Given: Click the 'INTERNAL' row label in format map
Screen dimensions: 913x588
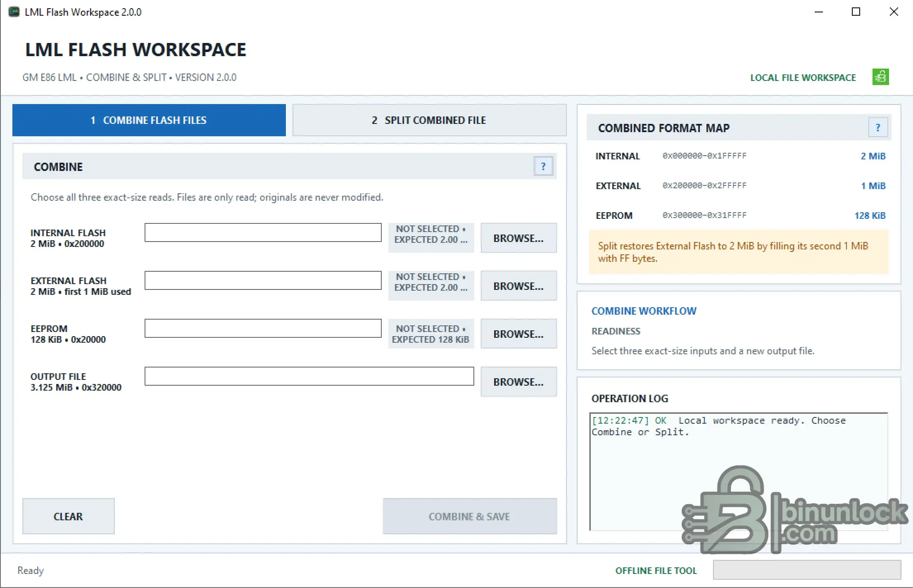Looking at the screenshot, I should [x=617, y=156].
